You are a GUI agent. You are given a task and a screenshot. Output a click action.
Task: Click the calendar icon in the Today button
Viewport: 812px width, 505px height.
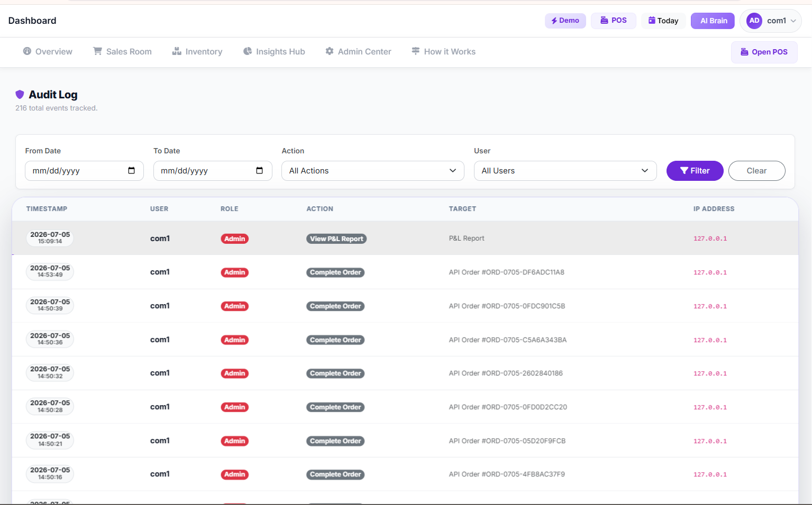pyautogui.click(x=652, y=20)
